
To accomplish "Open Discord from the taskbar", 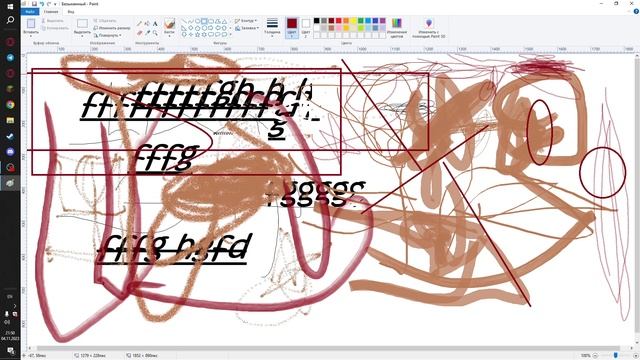I will tap(10, 151).
